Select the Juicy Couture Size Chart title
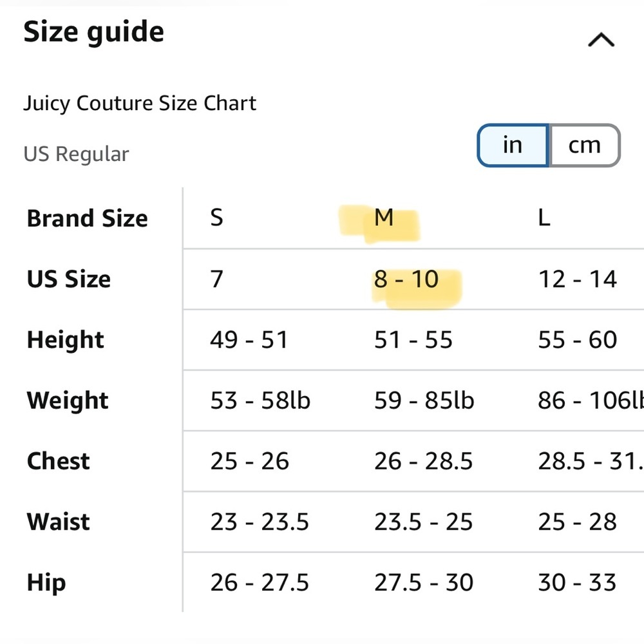 pyautogui.click(x=140, y=103)
